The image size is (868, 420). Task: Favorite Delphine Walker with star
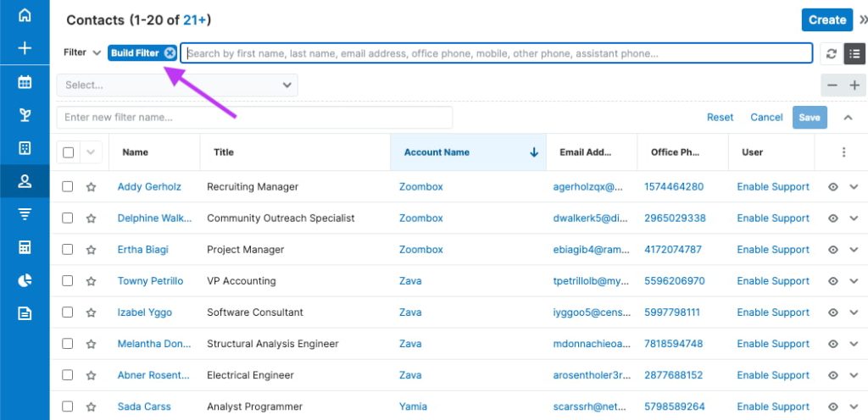[x=92, y=218]
